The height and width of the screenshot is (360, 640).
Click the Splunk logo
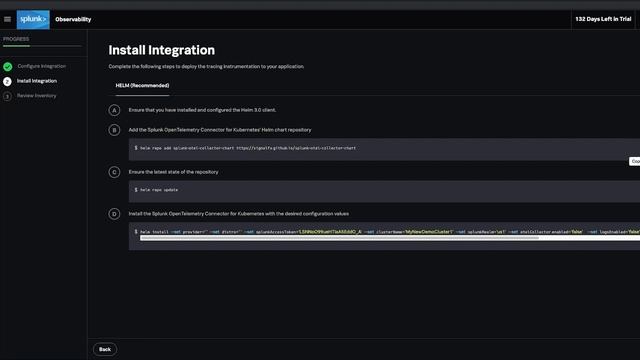[33, 19]
